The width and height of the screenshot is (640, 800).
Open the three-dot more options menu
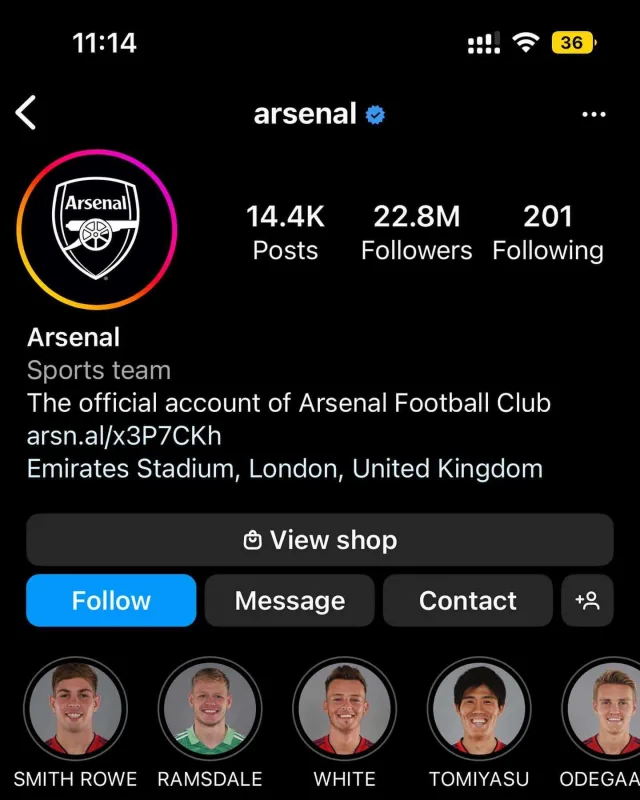click(x=593, y=115)
